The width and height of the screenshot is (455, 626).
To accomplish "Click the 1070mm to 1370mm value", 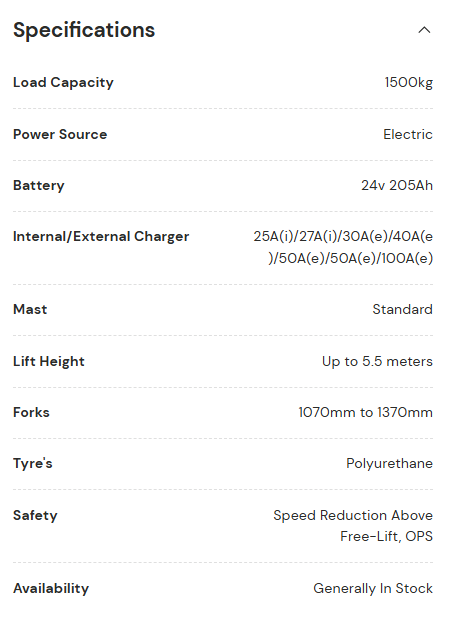I will tap(366, 412).
